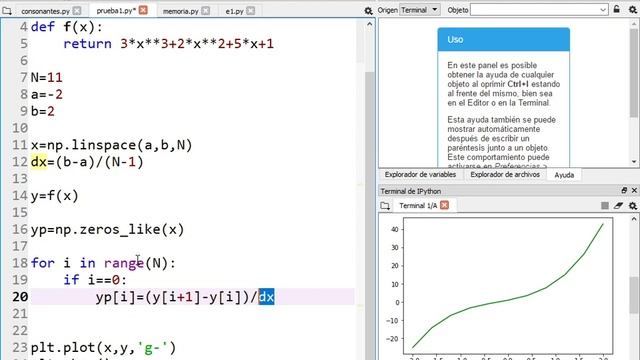Switch to the e1.py tab
Screen dimensions: 640x360
coord(234,11)
